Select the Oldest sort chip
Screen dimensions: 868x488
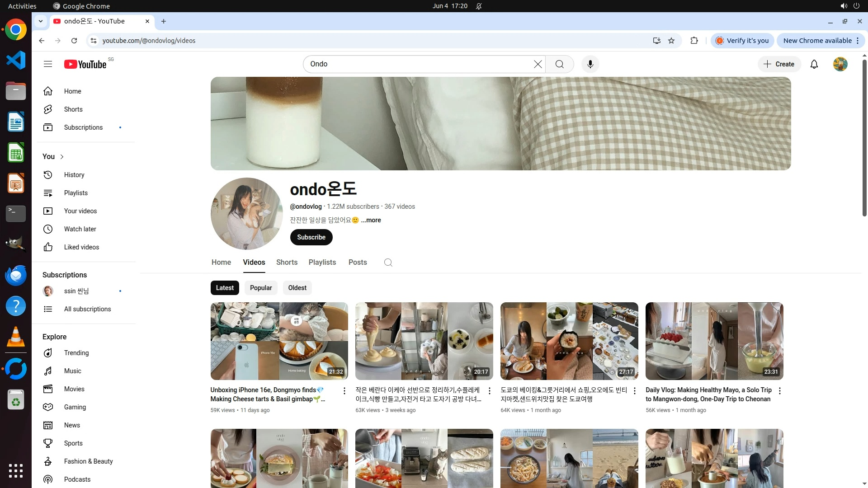297,288
